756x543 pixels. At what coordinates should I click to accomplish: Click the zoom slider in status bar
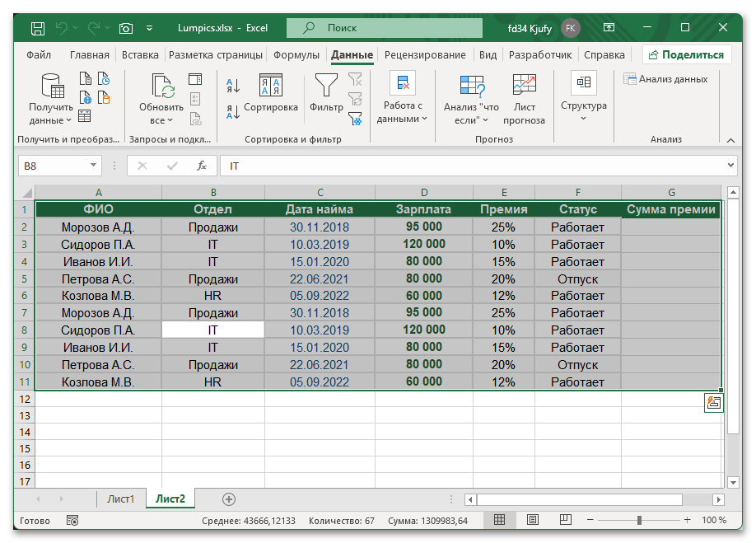(640, 520)
